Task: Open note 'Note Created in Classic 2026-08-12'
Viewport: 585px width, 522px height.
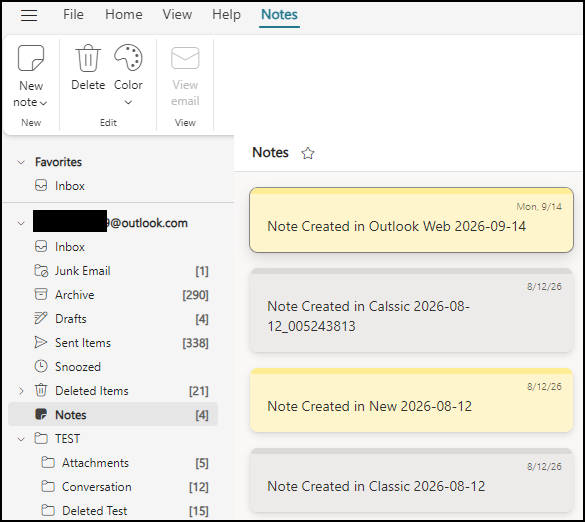Action: [411, 480]
